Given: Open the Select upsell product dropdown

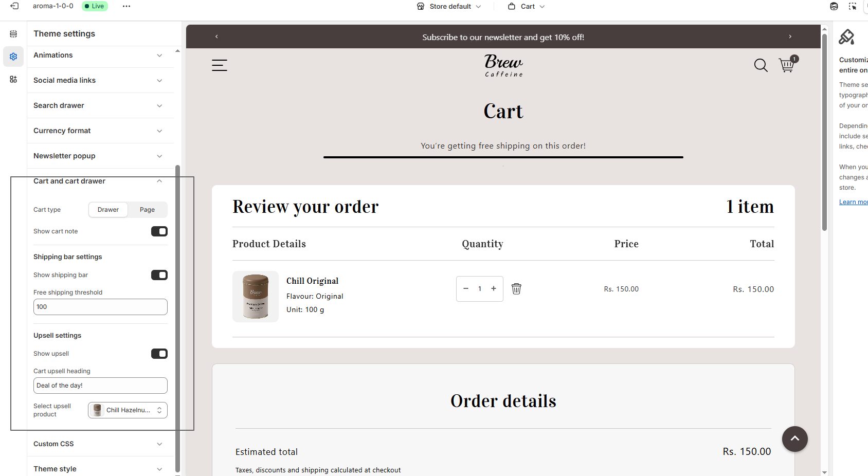Looking at the screenshot, I should (128, 410).
